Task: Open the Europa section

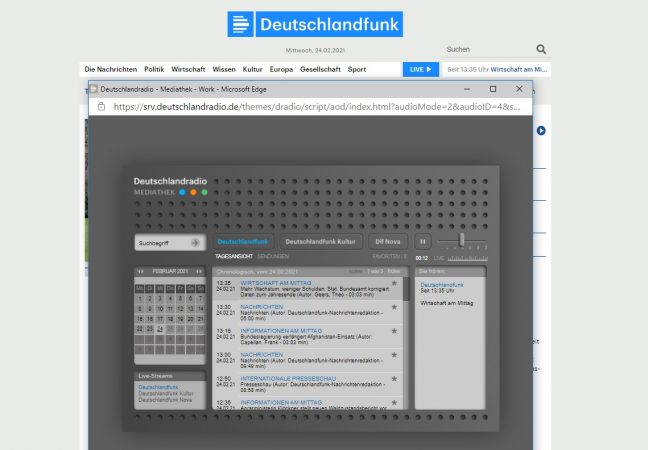Action: click(x=281, y=69)
